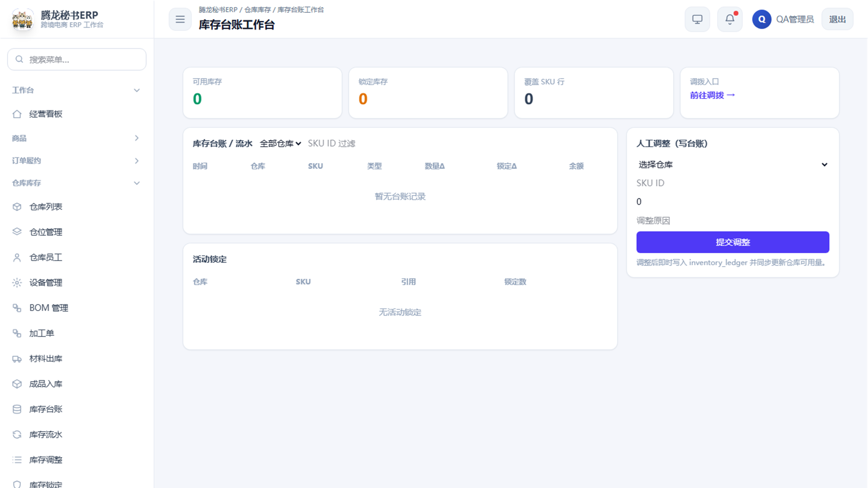The image size is (868, 488).
Task: Open the 全部仓库 filter dropdown
Action: coord(280,143)
